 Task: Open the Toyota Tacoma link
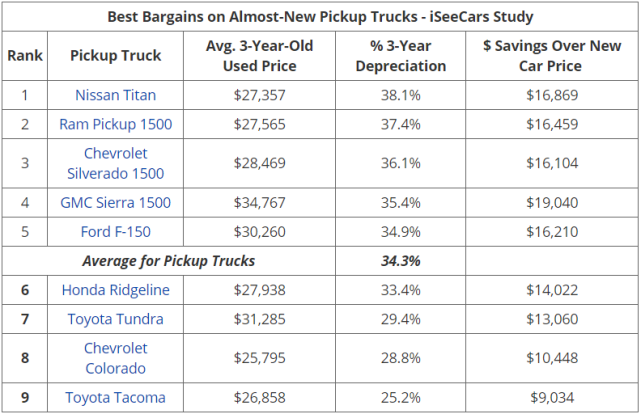click(115, 397)
